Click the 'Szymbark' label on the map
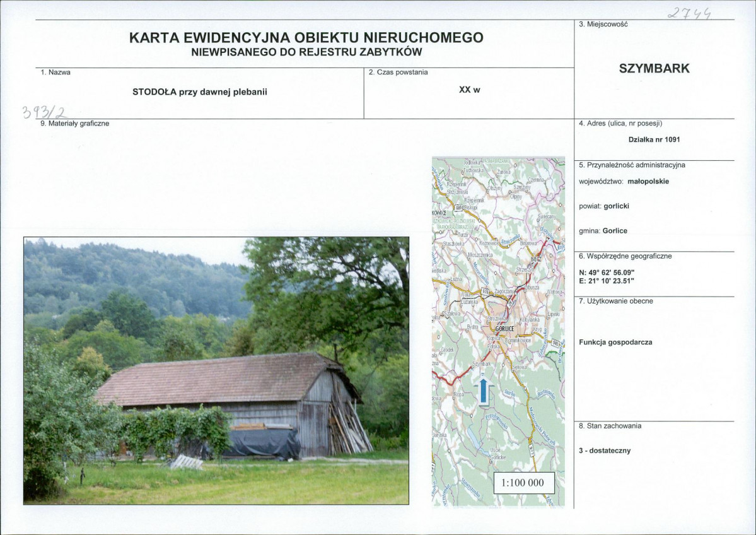The width and height of the screenshot is (756, 535). pos(481,364)
